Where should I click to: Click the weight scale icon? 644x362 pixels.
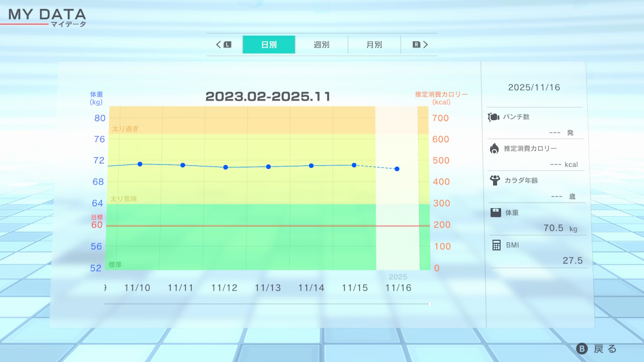[496, 213]
